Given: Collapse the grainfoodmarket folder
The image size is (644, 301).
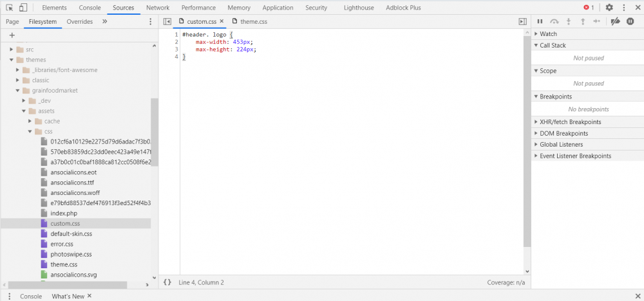Looking at the screenshot, I should click(17, 91).
